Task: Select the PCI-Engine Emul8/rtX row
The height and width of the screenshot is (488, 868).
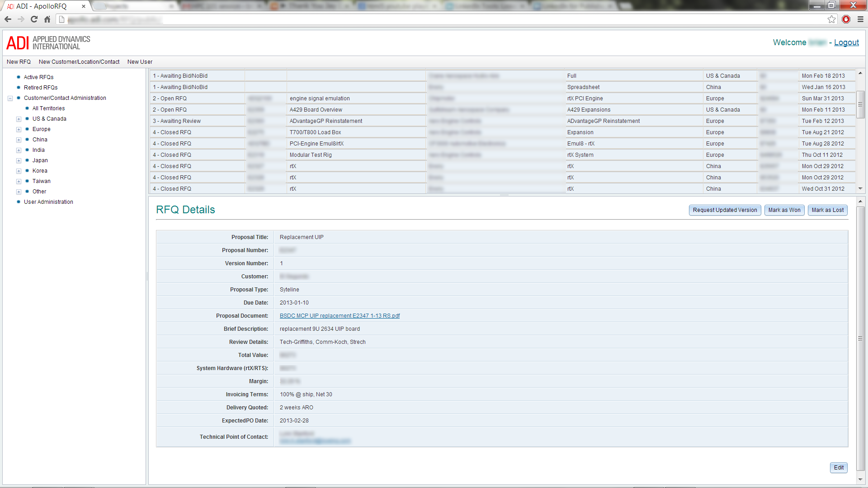Action: click(502, 144)
